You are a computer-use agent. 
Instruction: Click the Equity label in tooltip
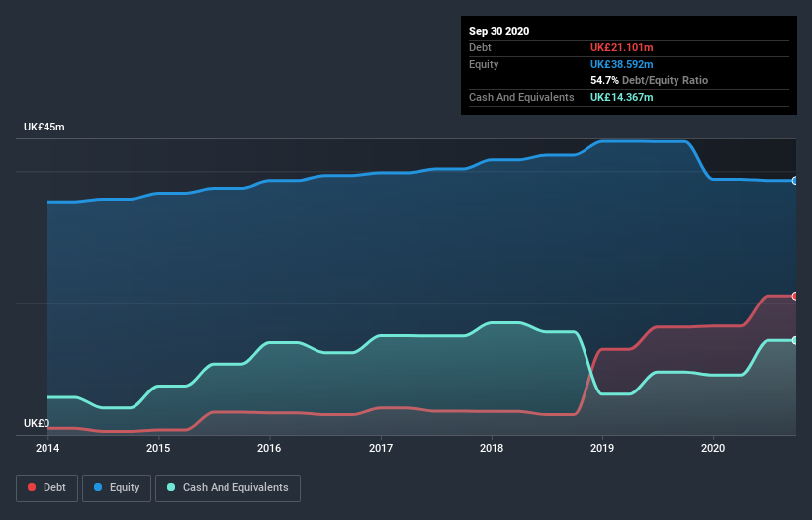pyautogui.click(x=484, y=64)
